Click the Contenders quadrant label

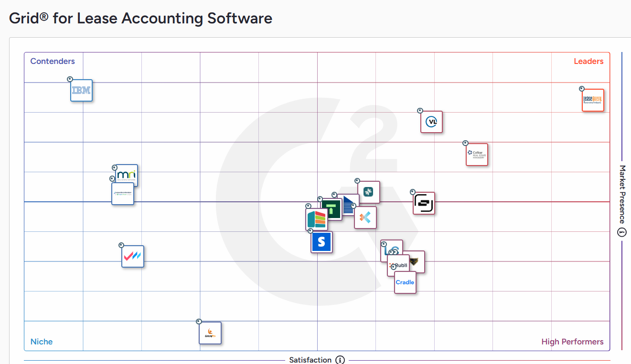[53, 61]
